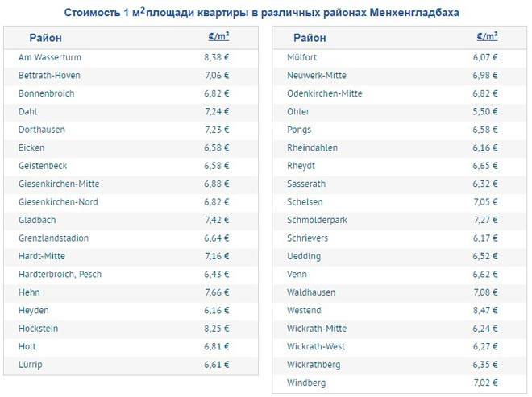The image size is (532, 397).
Task: Select the Giesenkirchen-Nord row
Action: click(131, 202)
